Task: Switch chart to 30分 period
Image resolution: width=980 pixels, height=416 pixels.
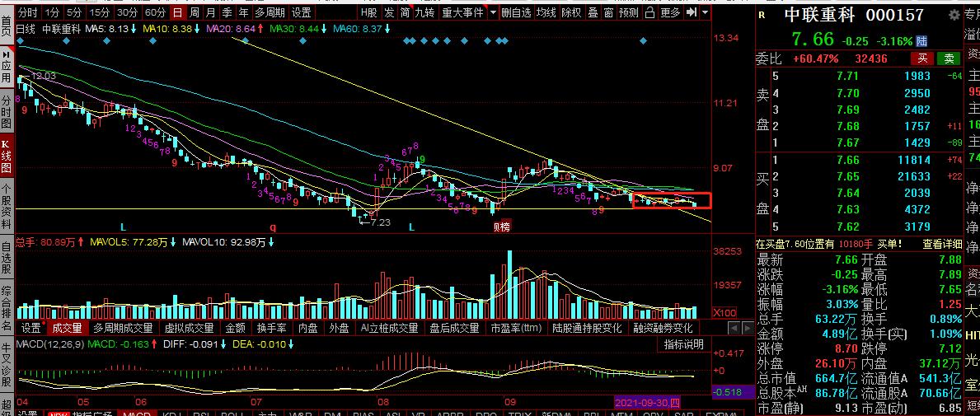Action: pyautogui.click(x=128, y=12)
